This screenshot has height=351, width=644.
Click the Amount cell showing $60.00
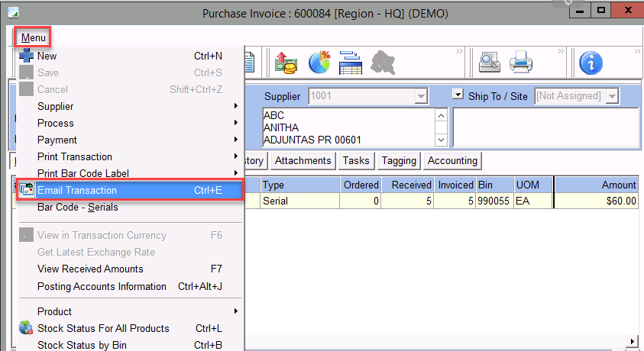pyautogui.click(x=596, y=201)
